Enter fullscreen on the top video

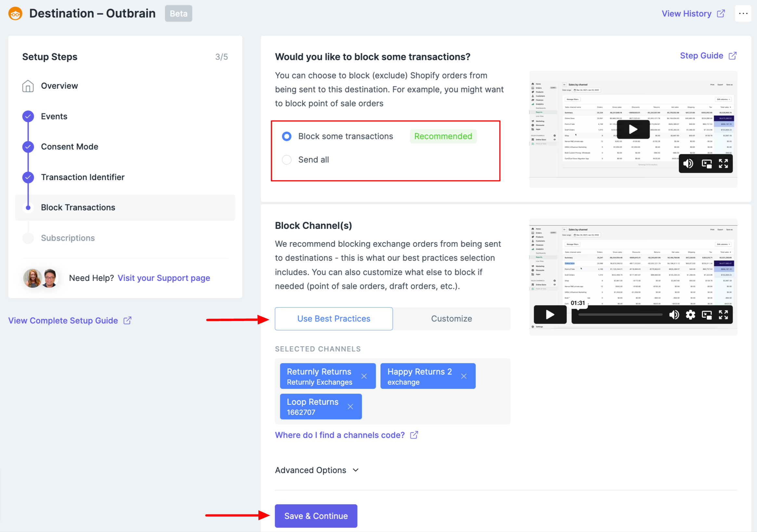coord(723,164)
